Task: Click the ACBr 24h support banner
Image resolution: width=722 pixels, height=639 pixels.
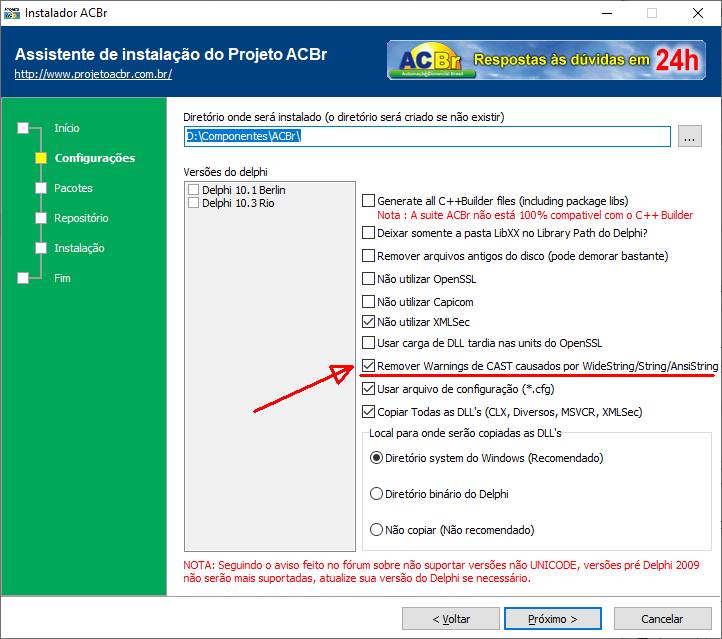Action: point(546,60)
